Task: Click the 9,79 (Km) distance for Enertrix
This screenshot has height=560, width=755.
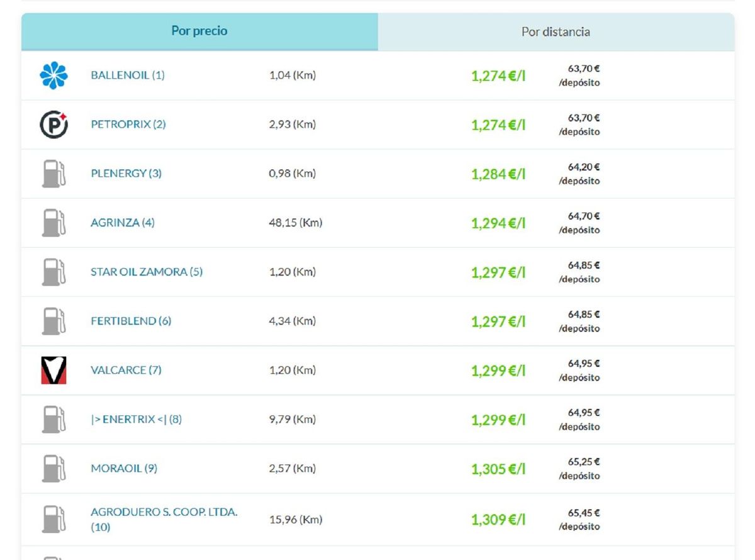Action: click(293, 419)
